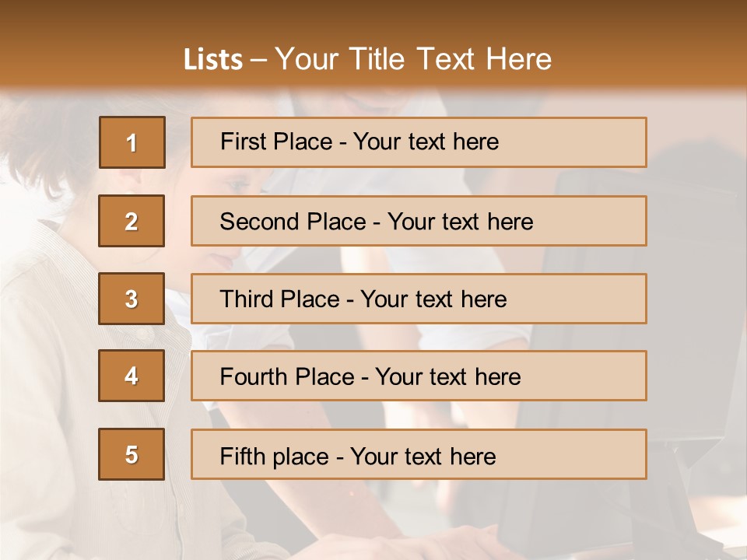The image size is (747, 560).
Task: Click the words "Fourth Place"
Action: [x=286, y=377]
